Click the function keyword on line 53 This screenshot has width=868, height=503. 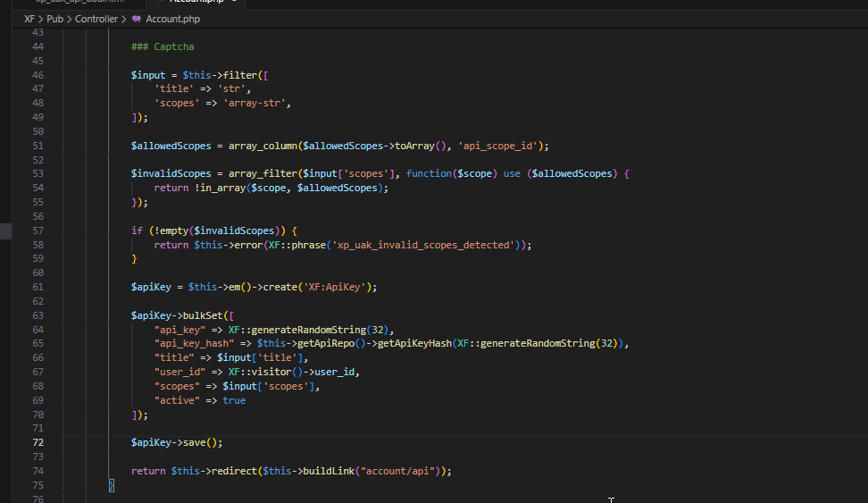pos(429,174)
